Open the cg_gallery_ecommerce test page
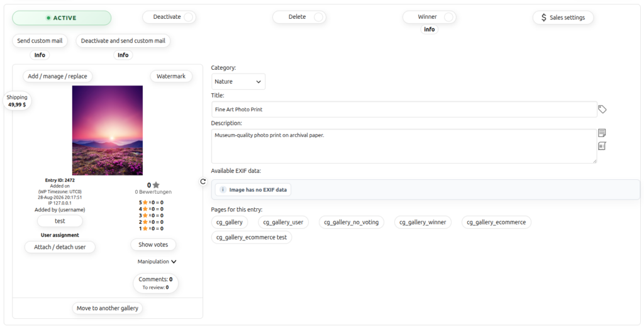Image resolution: width=644 pixels, height=329 pixels. (x=252, y=237)
